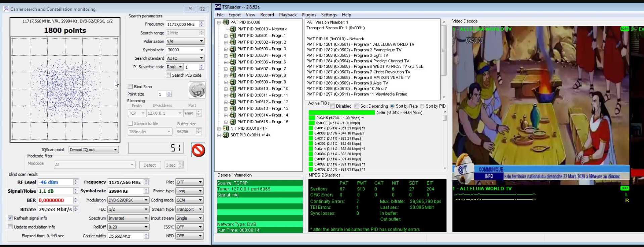Open the Polarization V/R dropdown
The image size is (644, 247).
click(x=185, y=41)
